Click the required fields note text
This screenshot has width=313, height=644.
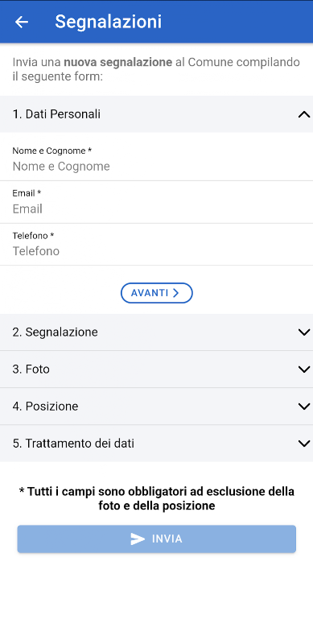[156, 498]
